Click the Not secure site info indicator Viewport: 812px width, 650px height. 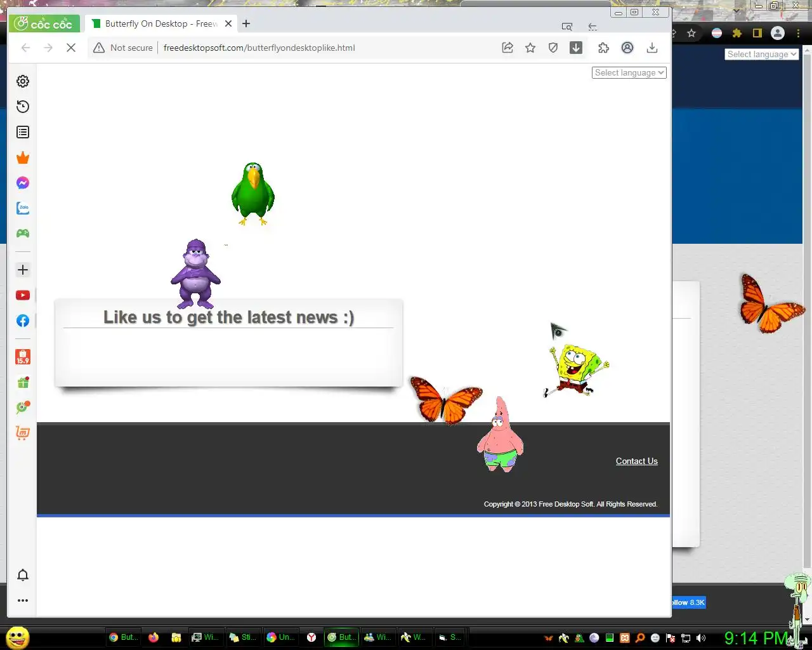click(x=123, y=48)
